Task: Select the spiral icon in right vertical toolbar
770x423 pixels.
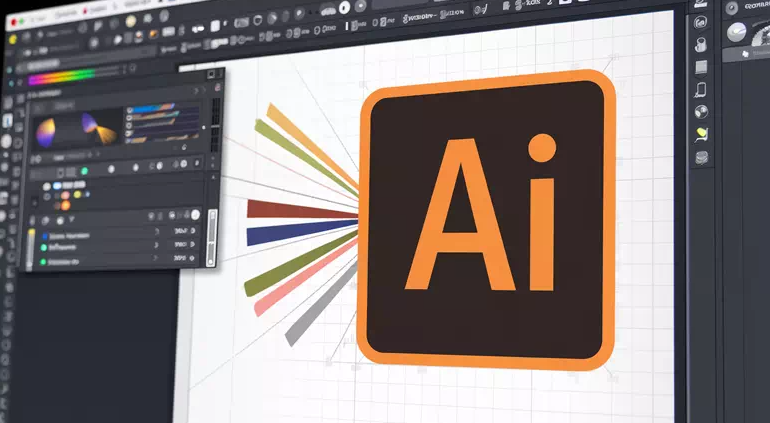Action: coord(700,23)
